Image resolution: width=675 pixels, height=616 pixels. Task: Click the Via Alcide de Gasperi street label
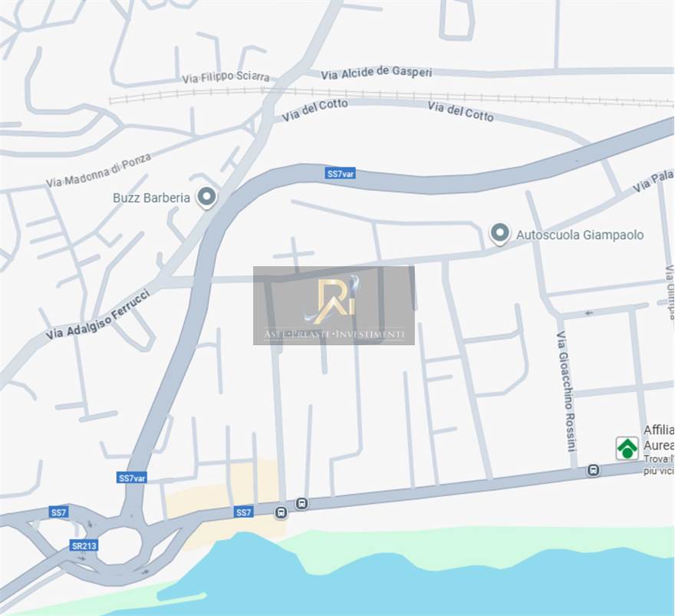point(377,73)
